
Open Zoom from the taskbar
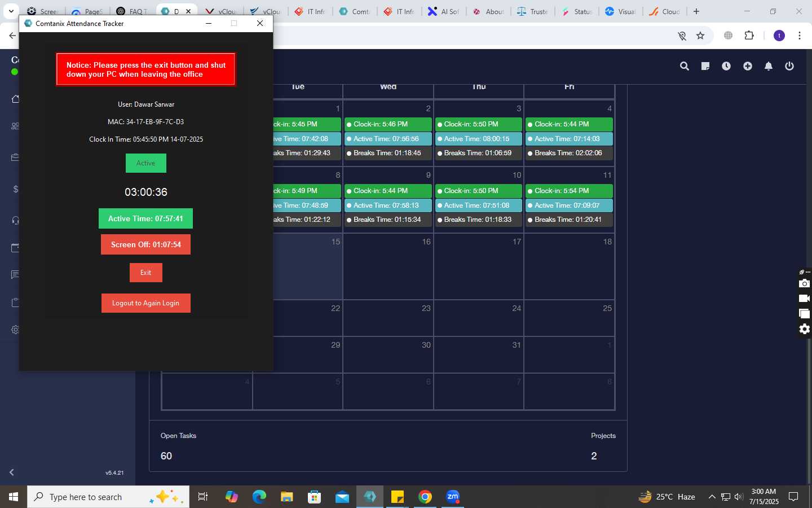tap(453, 497)
